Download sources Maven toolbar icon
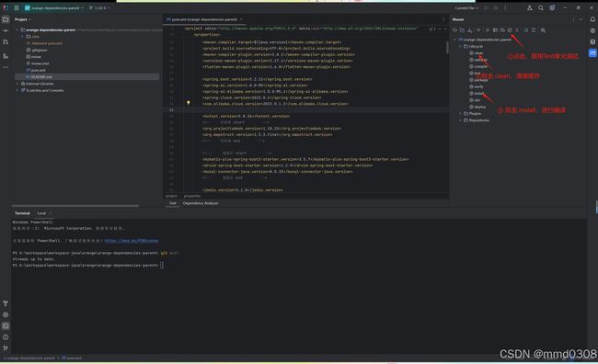Image resolution: width=598 pixels, height=364 pixels. coord(469,30)
